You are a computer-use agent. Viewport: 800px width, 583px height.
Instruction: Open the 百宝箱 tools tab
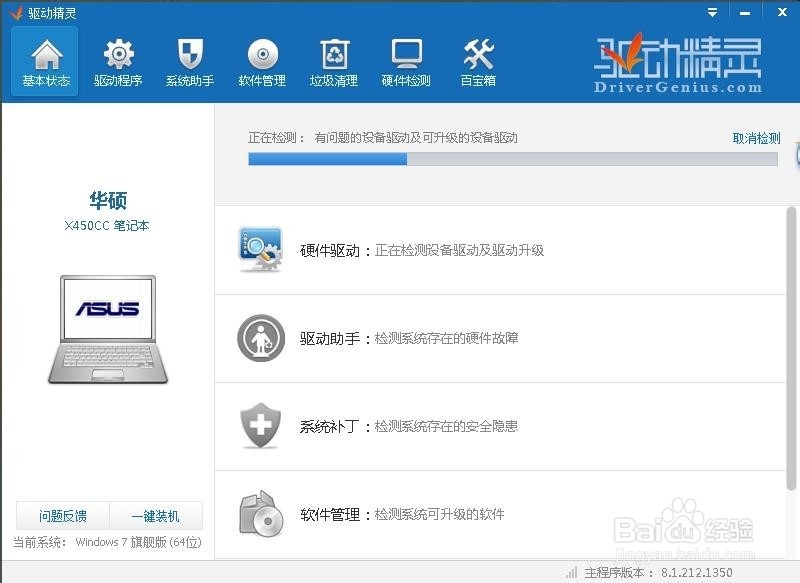click(478, 62)
